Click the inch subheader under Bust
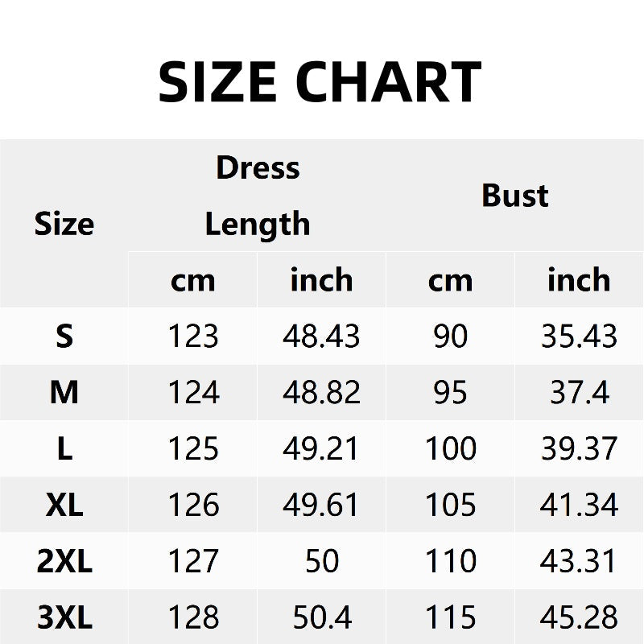Screen dimensions: 644x644 point(579,280)
